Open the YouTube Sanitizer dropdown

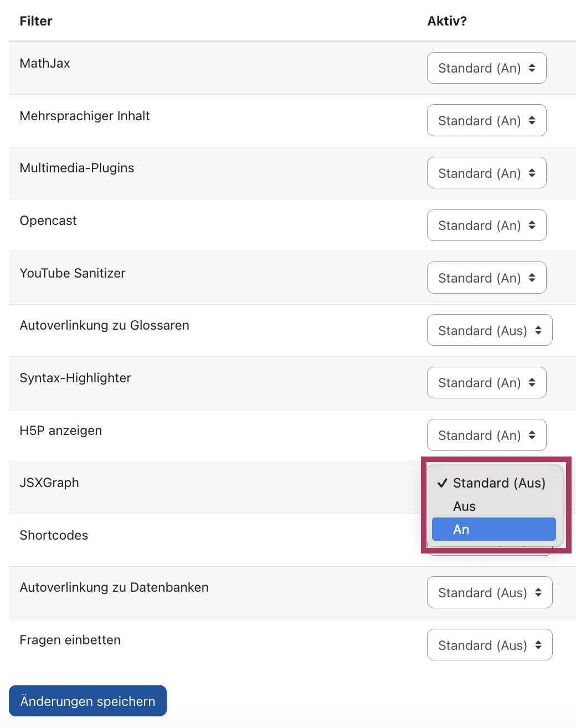pos(486,278)
